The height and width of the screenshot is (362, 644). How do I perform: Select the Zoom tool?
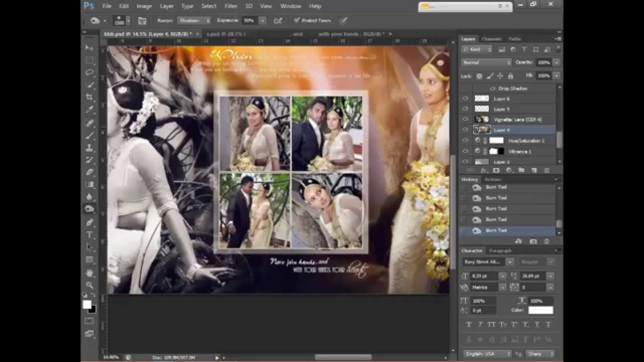click(x=90, y=285)
